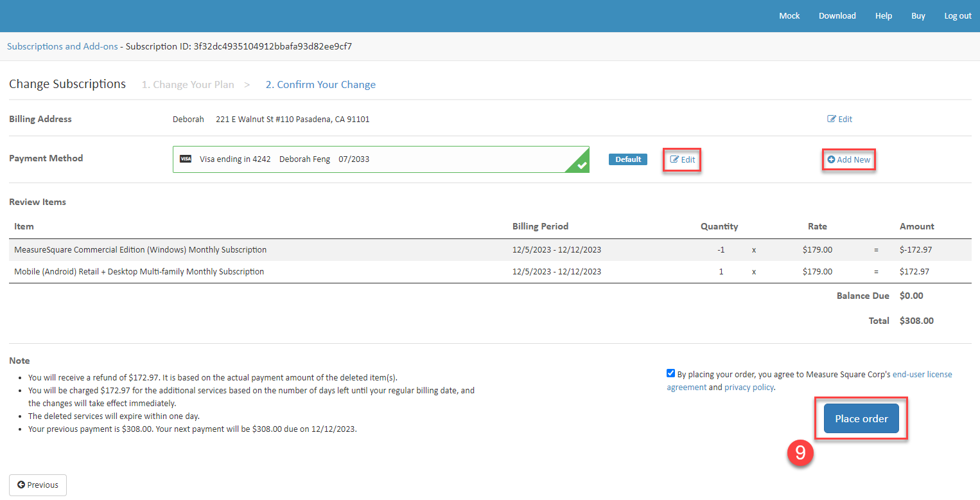Click the quantity -1 cell

point(721,249)
